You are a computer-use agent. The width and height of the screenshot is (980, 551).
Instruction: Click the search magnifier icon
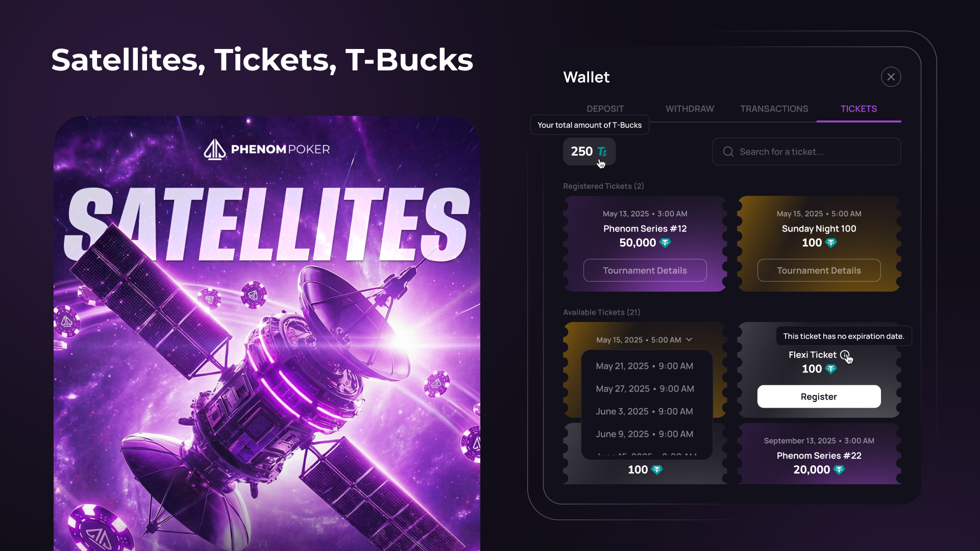click(x=728, y=152)
